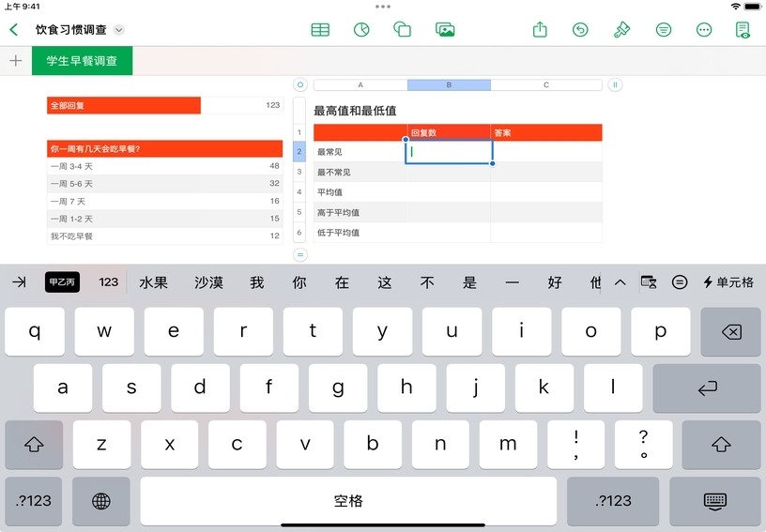
Task: Switch to the 123 numeric keyboard
Action: coord(109,282)
